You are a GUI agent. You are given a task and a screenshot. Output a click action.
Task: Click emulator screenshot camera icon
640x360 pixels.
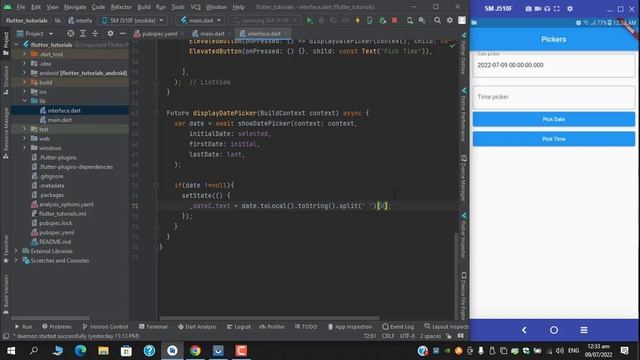pyautogui.click(x=528, y=9)
